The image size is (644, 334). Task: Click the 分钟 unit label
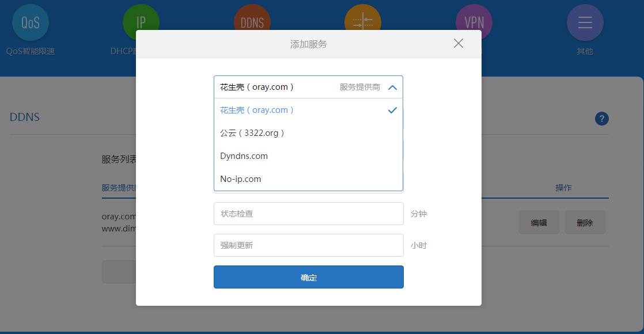(419, 214)
